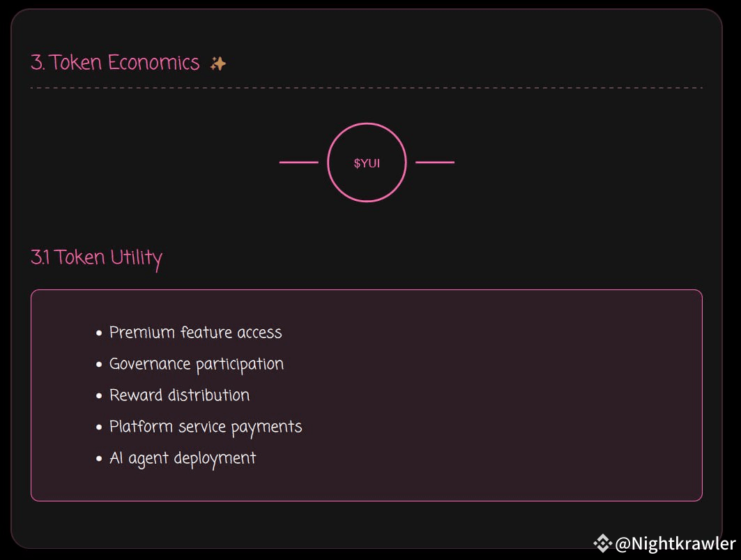Click bullet point before Reward distribution

[100, 396]
